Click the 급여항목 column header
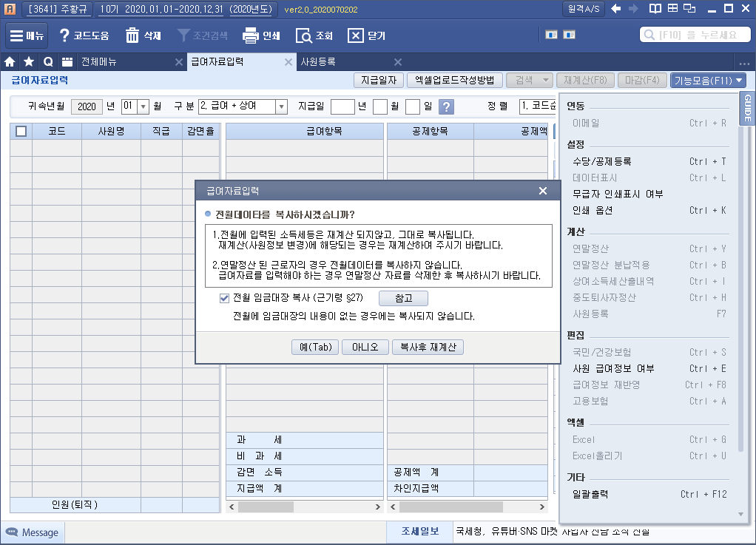 (305, 131)
